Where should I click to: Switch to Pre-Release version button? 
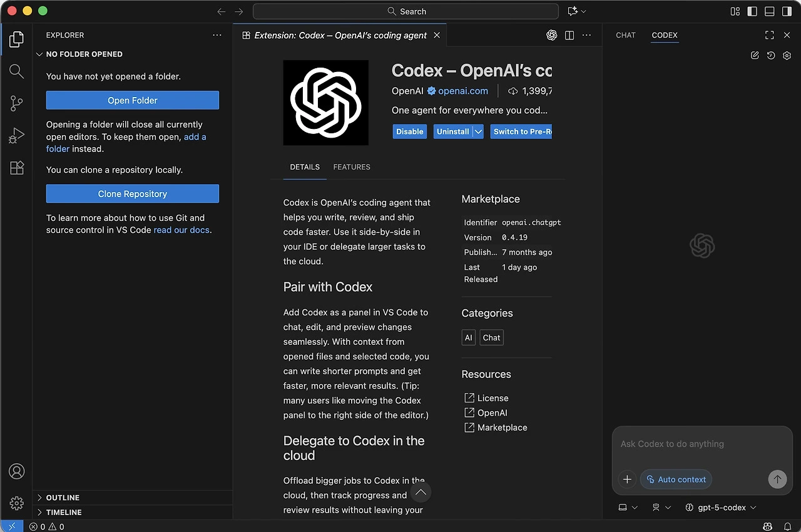521,131
